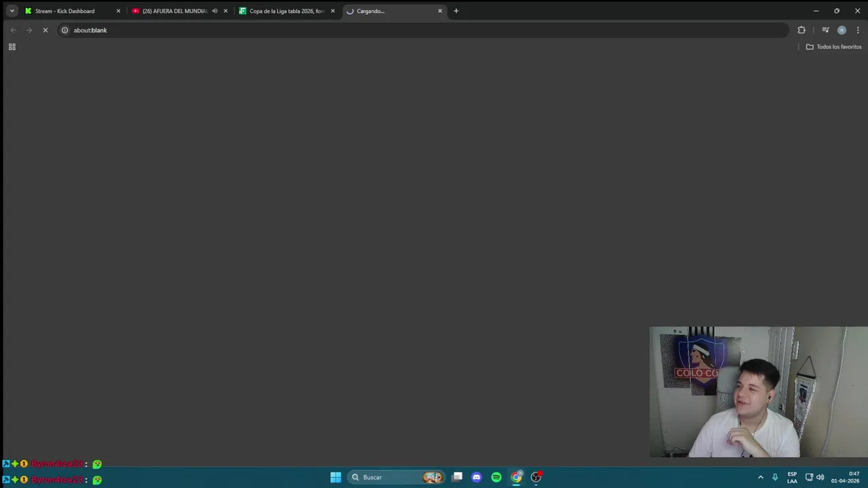Click the microphone icon in system tray
868x488 pixels.
pos(775,477)
